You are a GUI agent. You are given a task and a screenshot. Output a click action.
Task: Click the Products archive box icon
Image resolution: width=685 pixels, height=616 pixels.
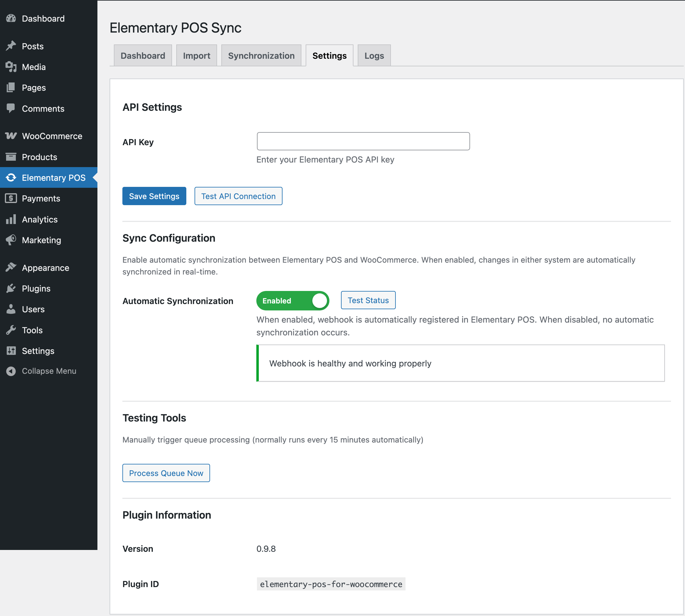coord(11,157)
